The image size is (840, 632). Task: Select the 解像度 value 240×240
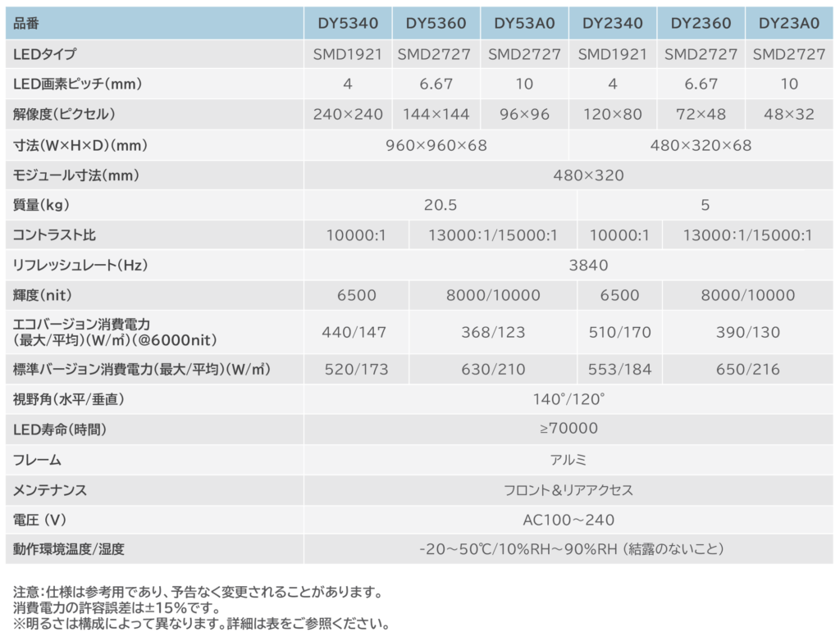click(x=347, y=114)
